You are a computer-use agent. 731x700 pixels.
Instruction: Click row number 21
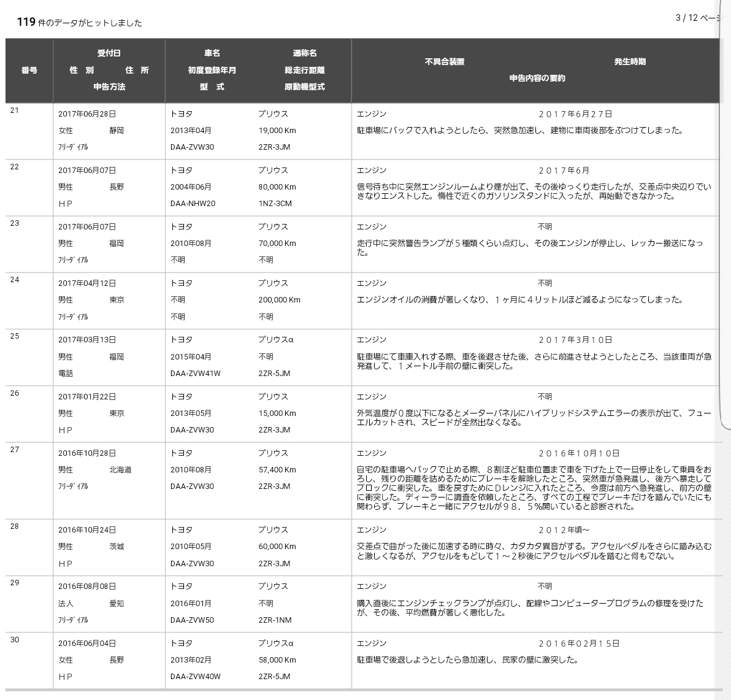[x=15, y=110]
